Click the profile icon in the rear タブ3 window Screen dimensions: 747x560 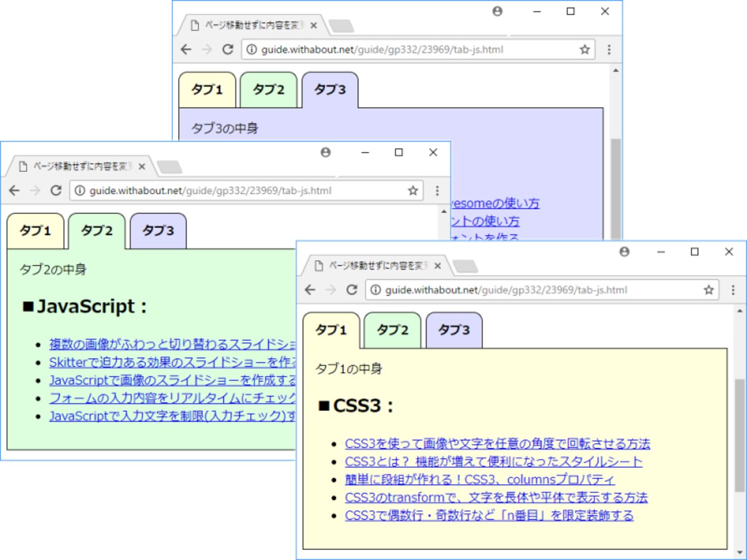point(497,11)
